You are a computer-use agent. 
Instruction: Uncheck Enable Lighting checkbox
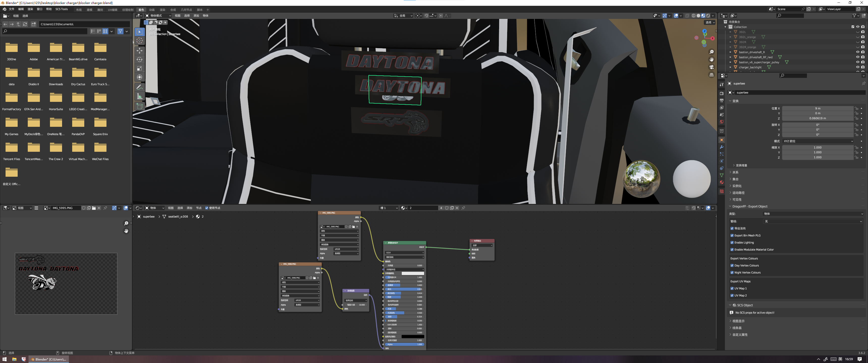732,243
